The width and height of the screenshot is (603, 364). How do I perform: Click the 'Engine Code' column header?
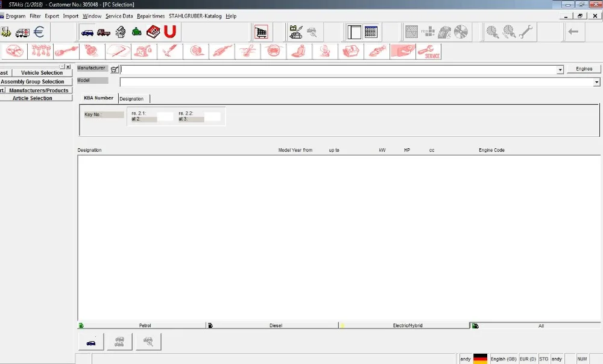491,150
